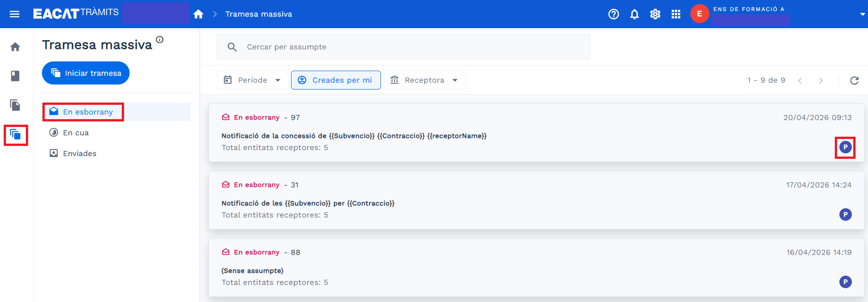This screenshot has width=868, height=302.
Task: Open the user account dropdown arrow
Action: click(x=862, y=14)
